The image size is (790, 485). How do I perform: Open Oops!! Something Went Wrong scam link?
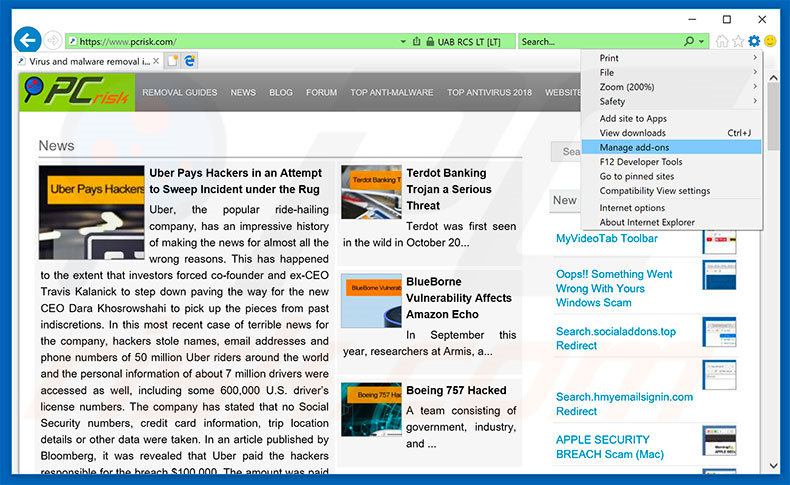point(614,289)
